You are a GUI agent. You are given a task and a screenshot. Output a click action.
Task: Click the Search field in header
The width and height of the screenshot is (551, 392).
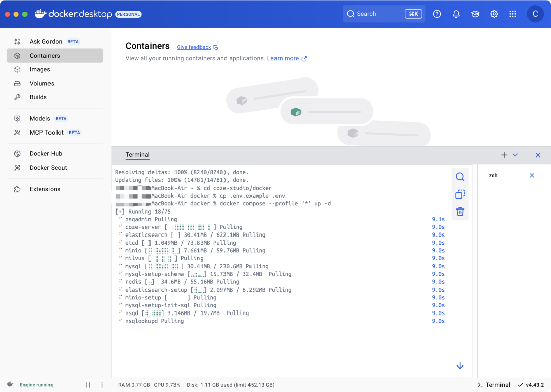[384, 14]
